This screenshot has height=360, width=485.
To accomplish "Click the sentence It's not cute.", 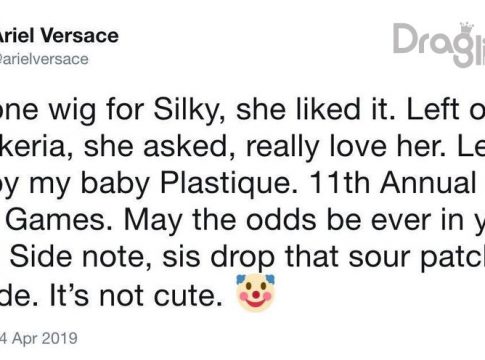I will [136, 295].
